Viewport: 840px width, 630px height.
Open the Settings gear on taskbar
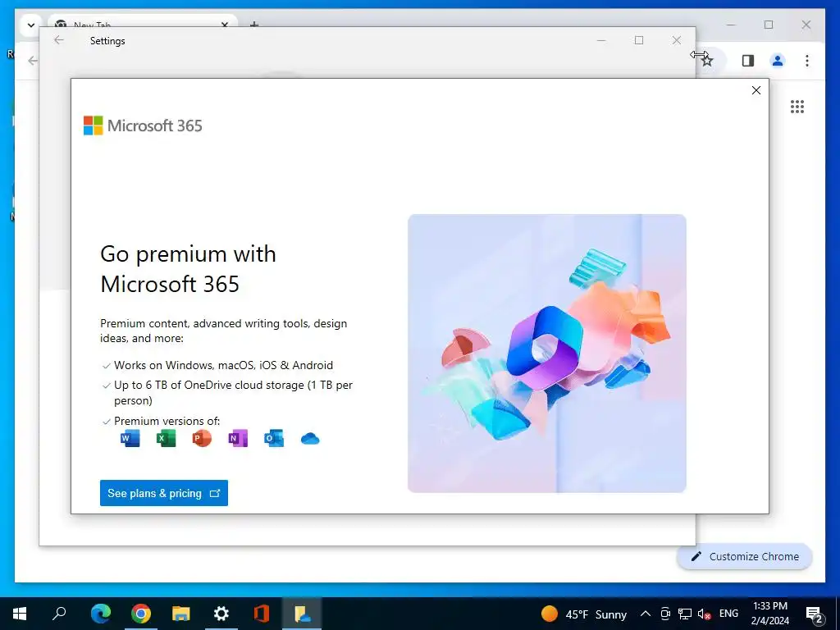point(221,614)
